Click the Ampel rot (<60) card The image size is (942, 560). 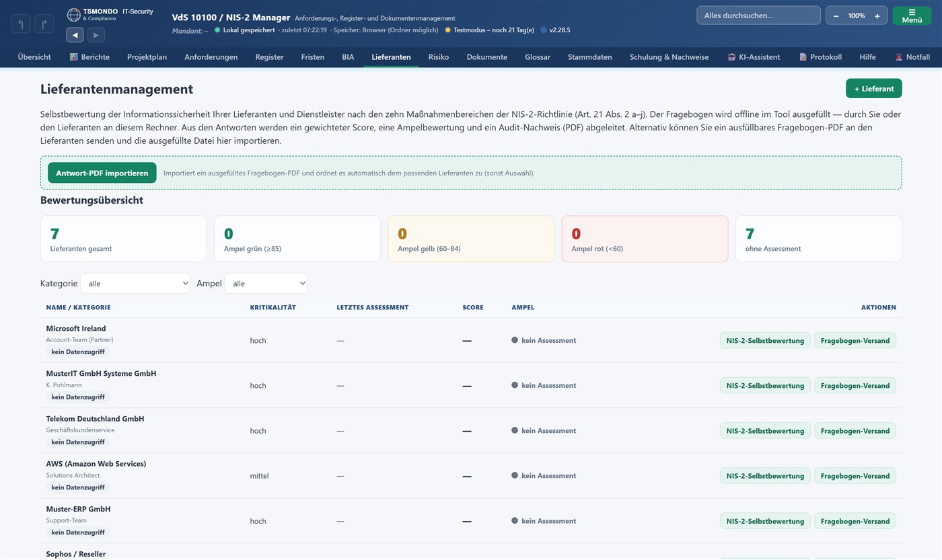coord(645,239)
